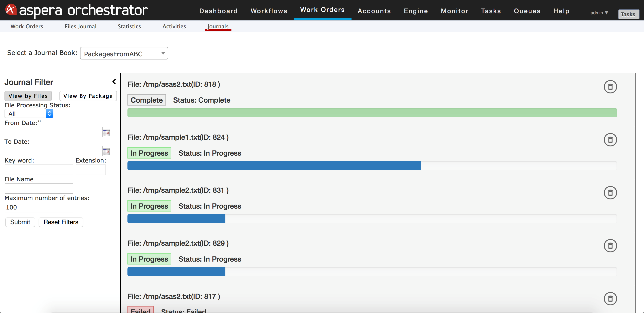Click the Status: Complete text
644x313 pixels.
coord(202,100)
